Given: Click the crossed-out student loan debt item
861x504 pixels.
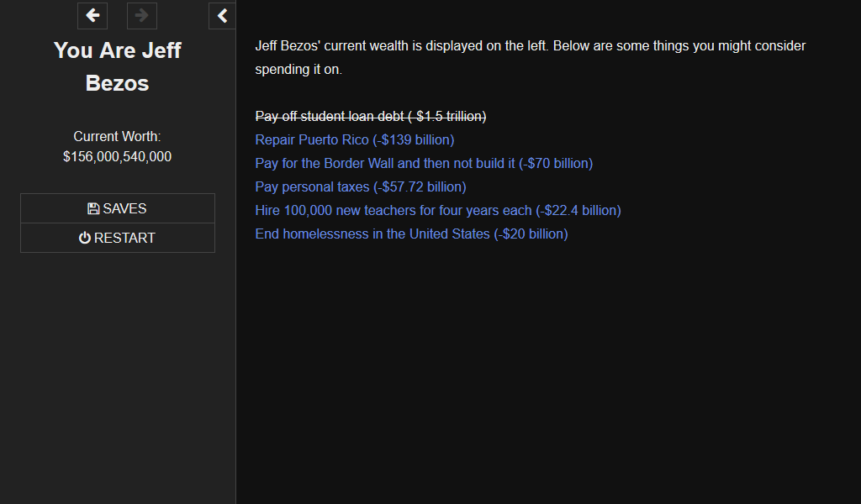Looking at the screenshot, I should [370, 116].
